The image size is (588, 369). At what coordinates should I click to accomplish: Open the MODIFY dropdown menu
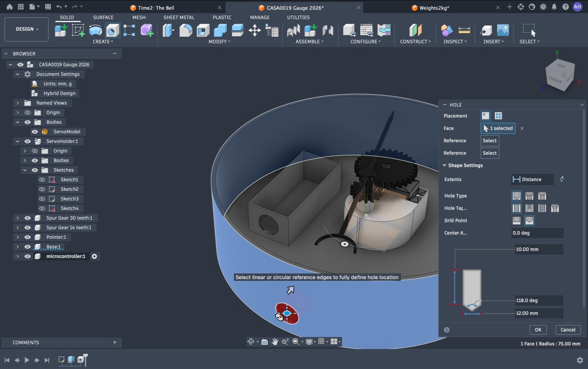[219, 42]
